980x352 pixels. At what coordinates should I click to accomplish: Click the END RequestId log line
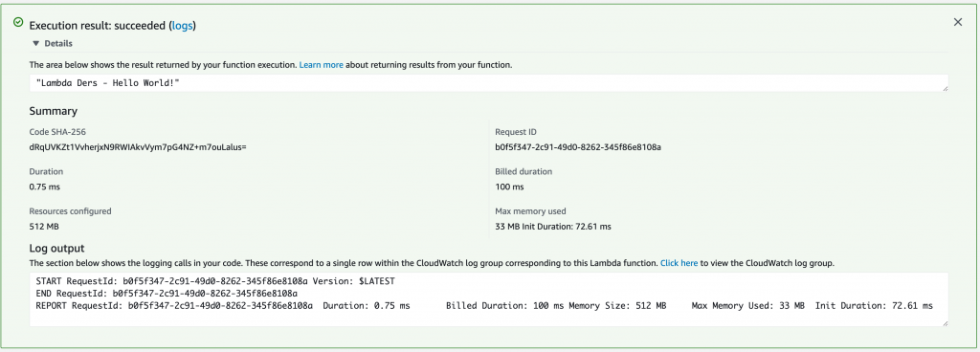coord(167,294)
